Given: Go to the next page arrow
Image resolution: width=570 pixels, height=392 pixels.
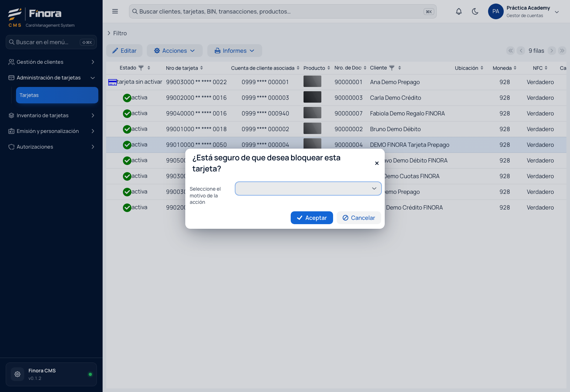Looking at the screenshot, I should 552,51.
